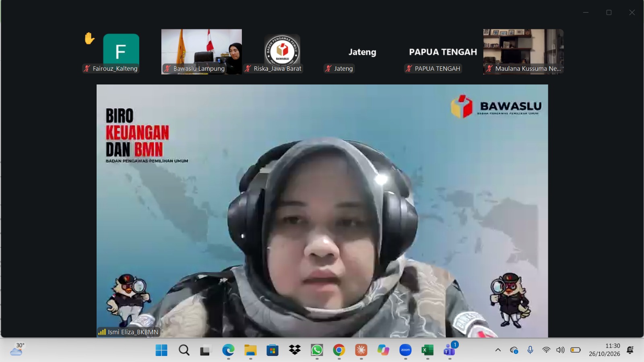Open Microsoft Store from taskbar
This screenshot has width=644, height=362.
pyautogui.click(x=272, y=350)
